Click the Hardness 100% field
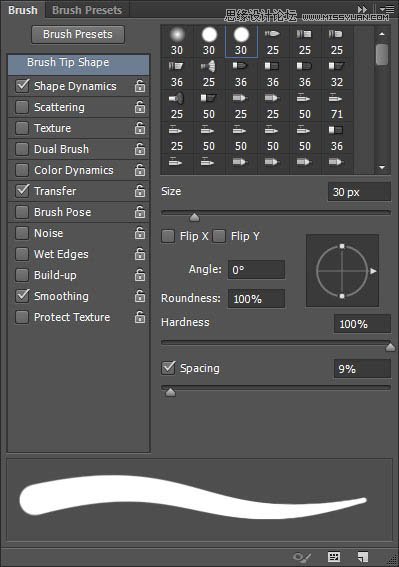 pos(362,324)
